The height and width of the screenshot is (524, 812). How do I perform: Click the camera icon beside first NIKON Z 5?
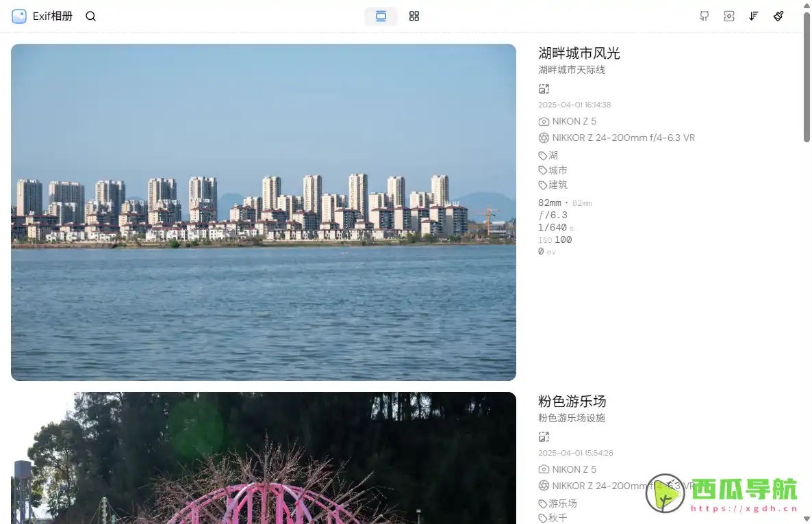point(544,122)
